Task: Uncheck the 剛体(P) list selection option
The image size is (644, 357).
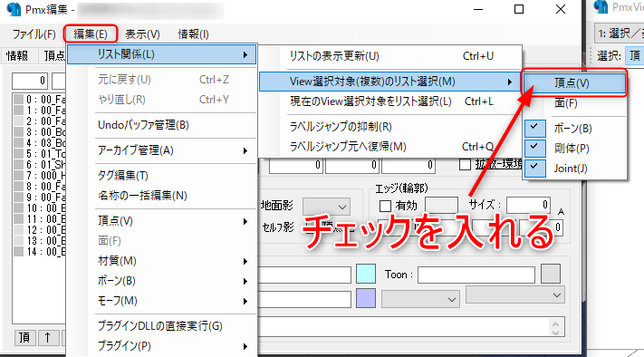Action: [x=574, y=149]
